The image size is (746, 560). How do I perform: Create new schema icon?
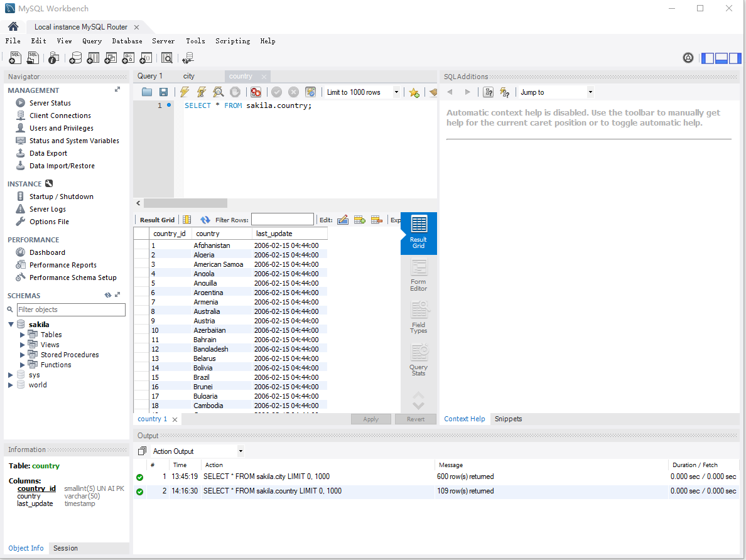(x=75, y=58)
